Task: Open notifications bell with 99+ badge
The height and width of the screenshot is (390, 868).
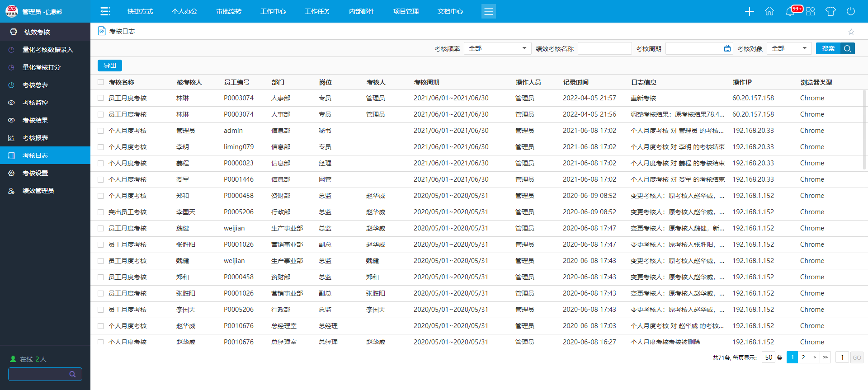Action: point(790,11)
